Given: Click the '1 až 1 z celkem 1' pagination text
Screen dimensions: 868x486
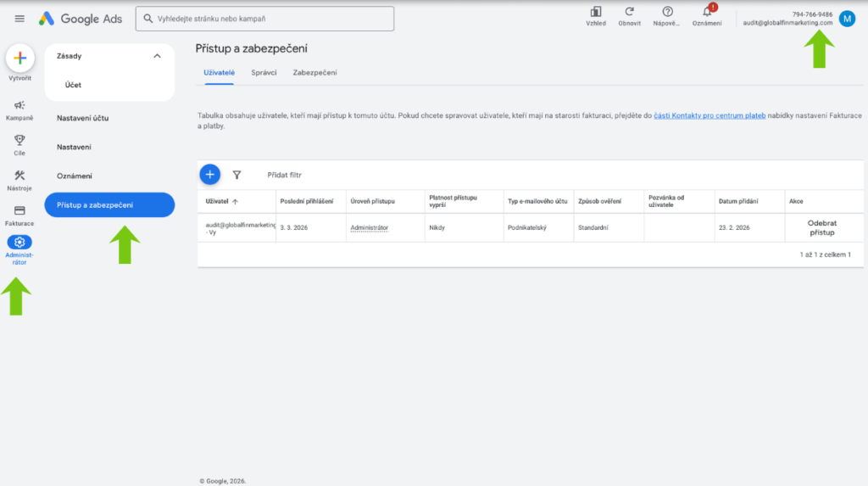Looking at the screenshot, I should point(825,255).
